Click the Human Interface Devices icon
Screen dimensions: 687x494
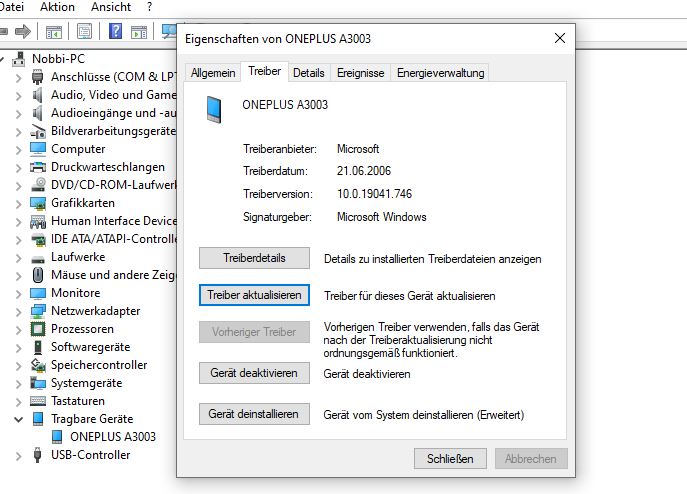(38, 221)
